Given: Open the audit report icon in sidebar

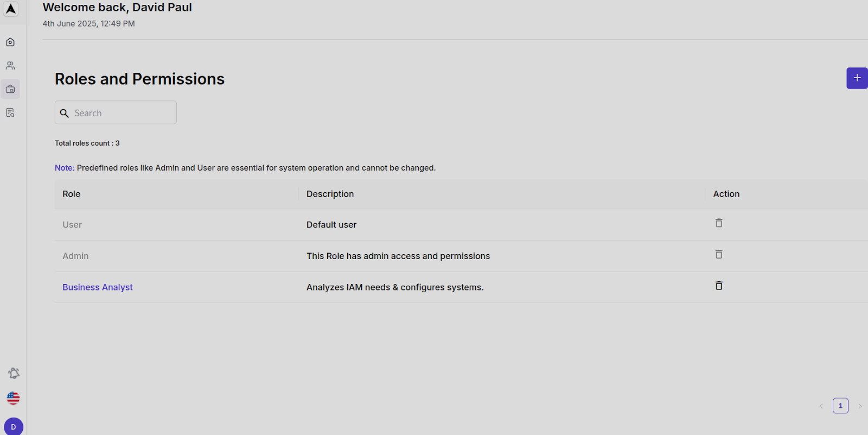Looking at the screenshot, I should [x=10, y=112].
